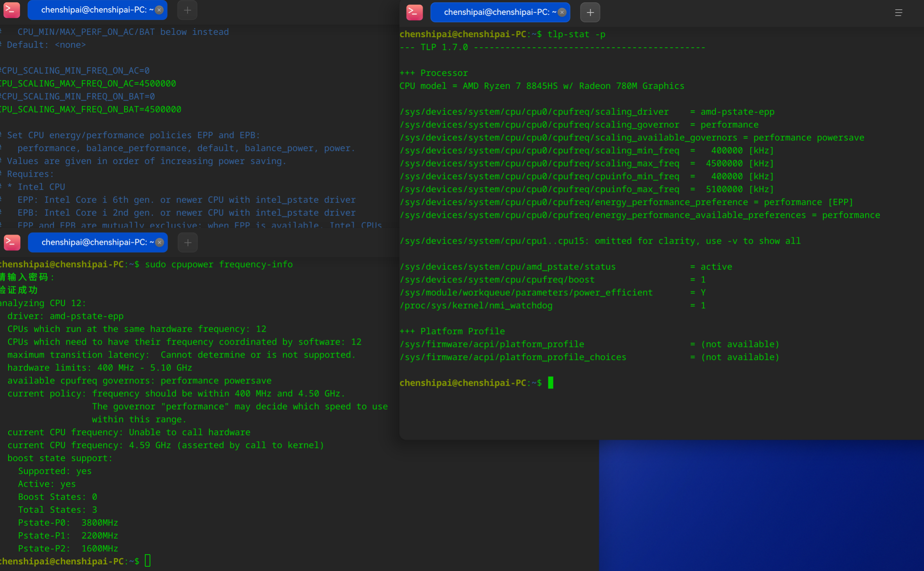
Task: Click terminal app icon in bottom-left window
Action: click(x=12, y=242)
